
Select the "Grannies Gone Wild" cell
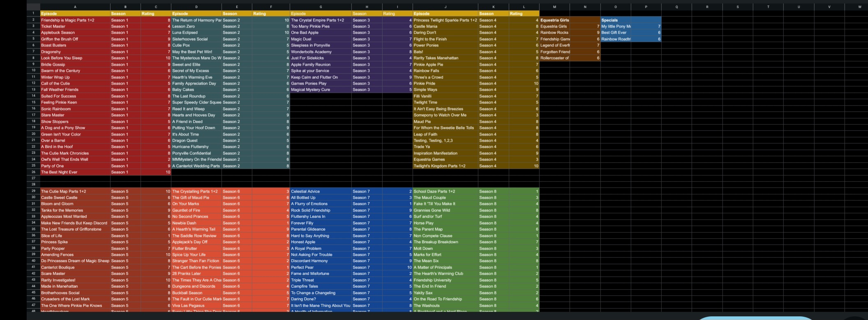(446, 210)
